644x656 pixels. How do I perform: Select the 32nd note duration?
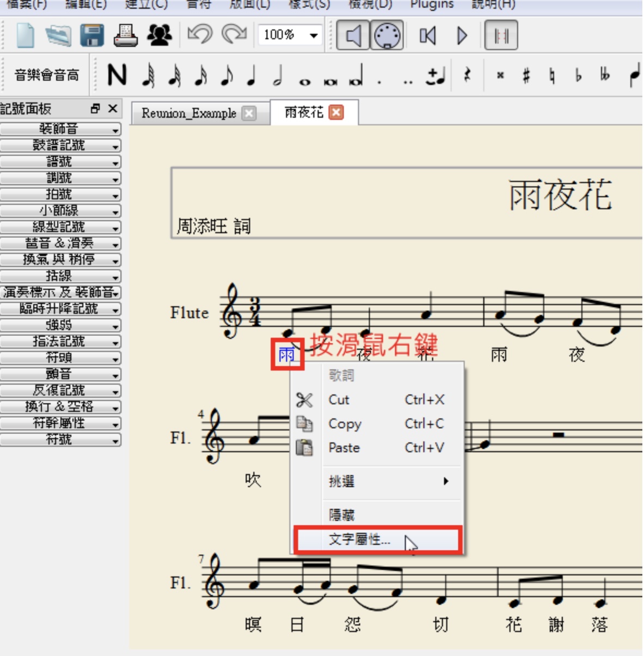(x=174, y=75)
